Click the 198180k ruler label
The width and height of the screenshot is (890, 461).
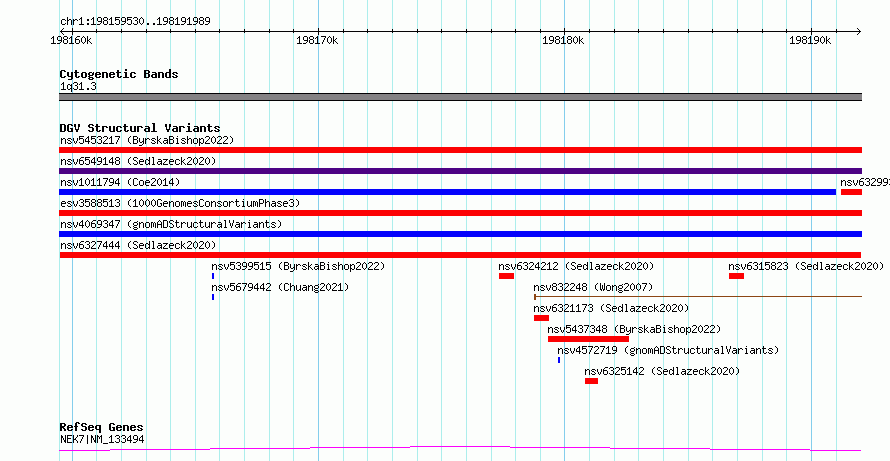[563, 40]
